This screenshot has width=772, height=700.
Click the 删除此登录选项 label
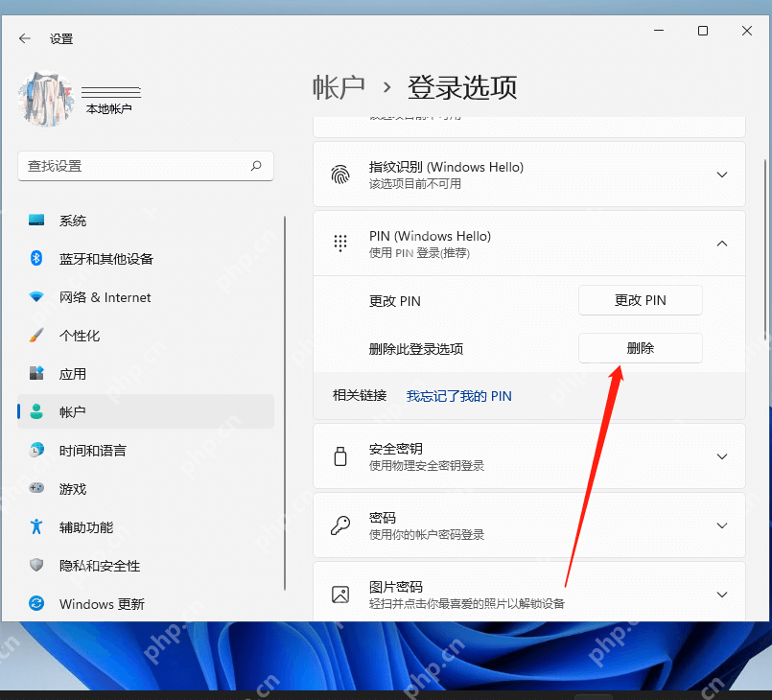coord(416,349)
